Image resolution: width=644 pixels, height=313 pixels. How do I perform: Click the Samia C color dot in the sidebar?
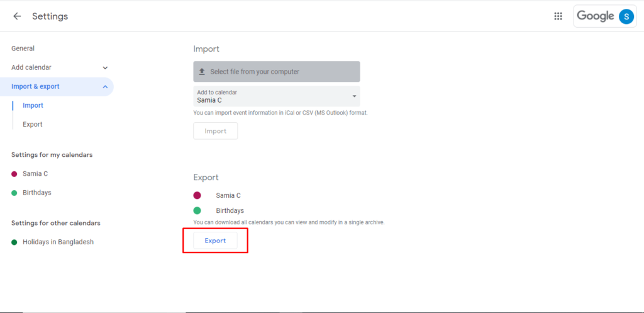[x=14, y=174]
